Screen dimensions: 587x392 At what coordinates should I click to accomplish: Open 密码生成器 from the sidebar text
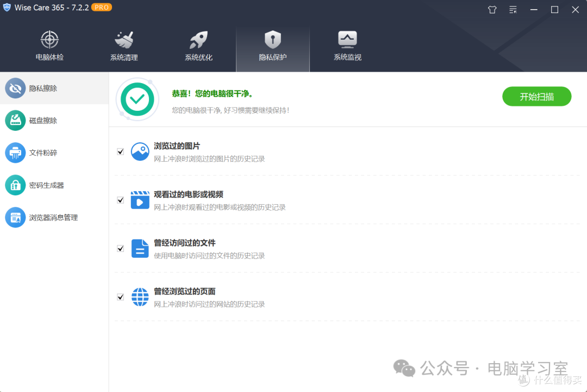coord(46,185)
